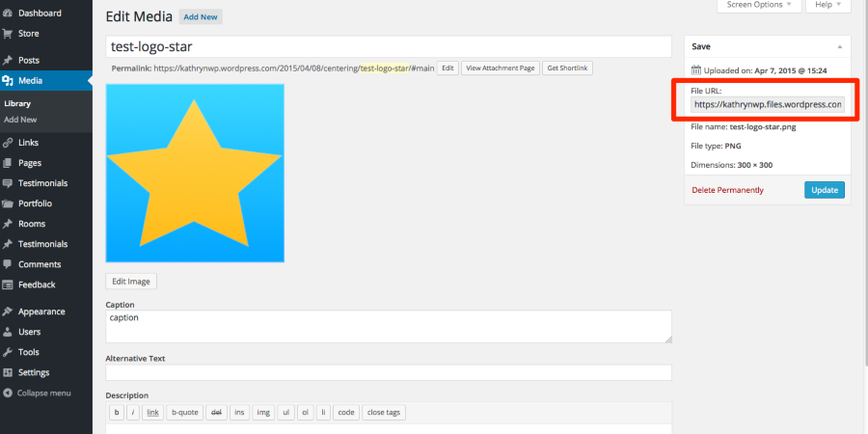Click the Dimensions 300 × 300 text
This screenshot has height=434, width=868.
(x=732, y=165)
